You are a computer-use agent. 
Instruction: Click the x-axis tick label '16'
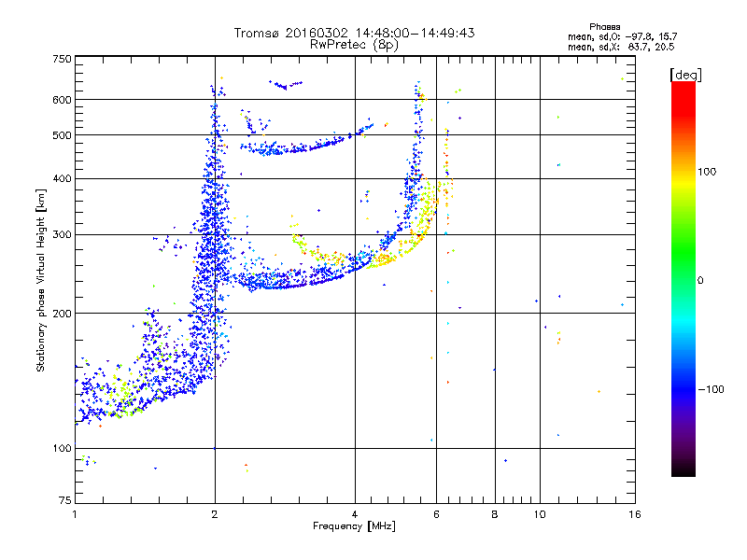[x=635, y=514]
